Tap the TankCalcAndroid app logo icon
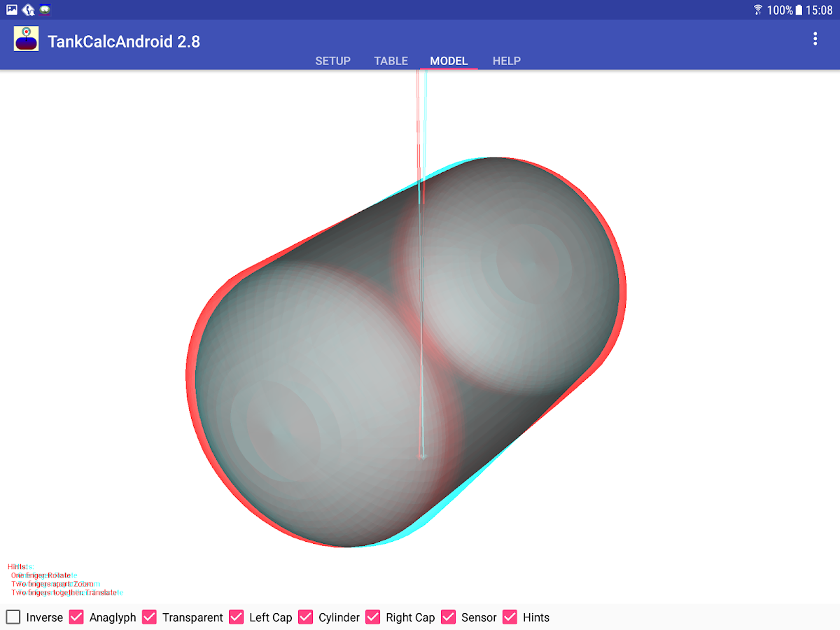The height and width of the screenshot is (630, 840). tap(27, 39)
